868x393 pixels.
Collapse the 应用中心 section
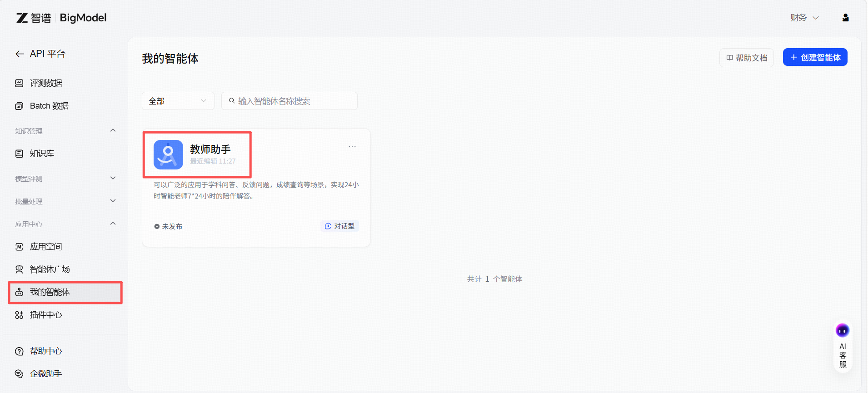pos(113,224)
